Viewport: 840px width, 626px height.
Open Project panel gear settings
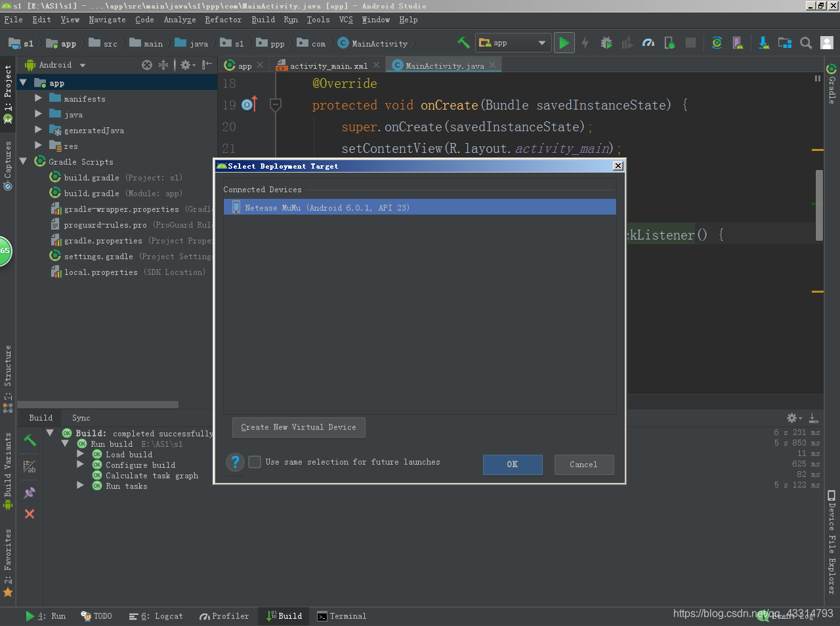coord(187,65)
